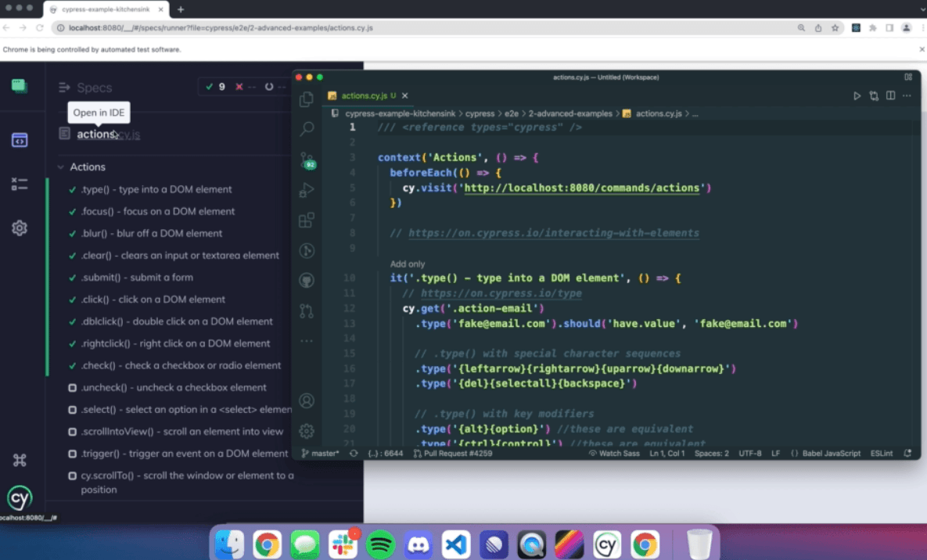Open the Cypress runs list icon
The height and width of the screenshot is (560, 927).
tap(20, 184)
